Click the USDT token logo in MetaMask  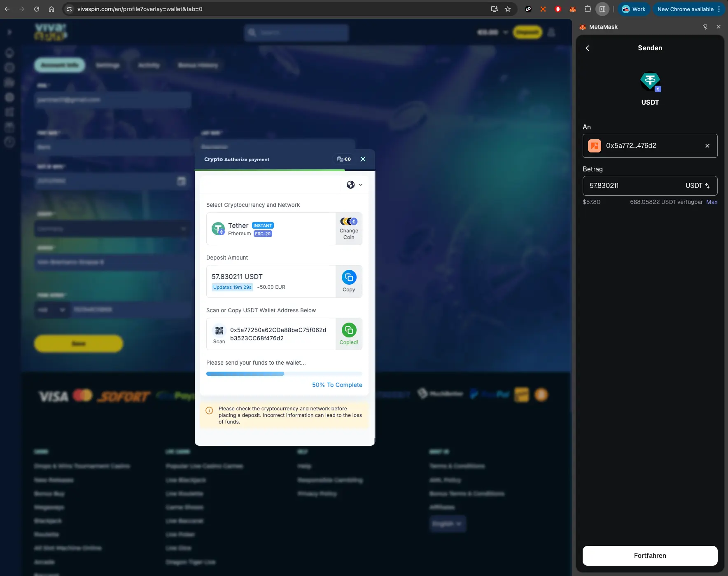[x=650, y=82]
